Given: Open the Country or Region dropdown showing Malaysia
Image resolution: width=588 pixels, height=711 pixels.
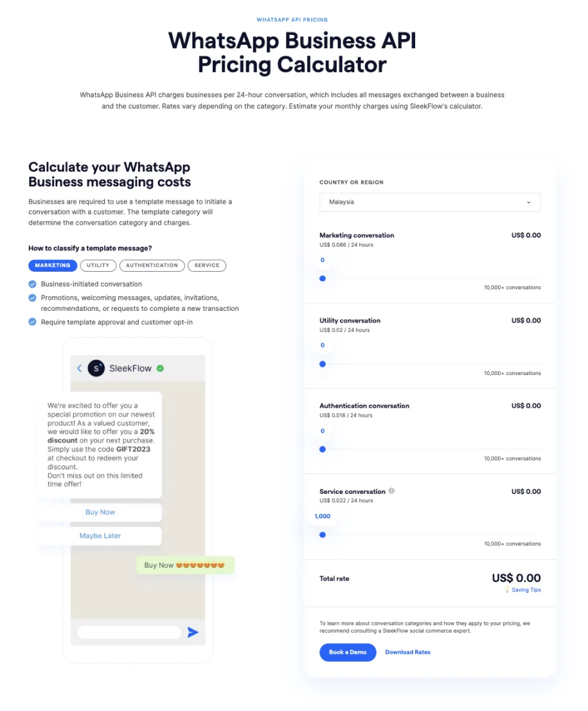Looking at the screenshot, I should tap(429, 202).
